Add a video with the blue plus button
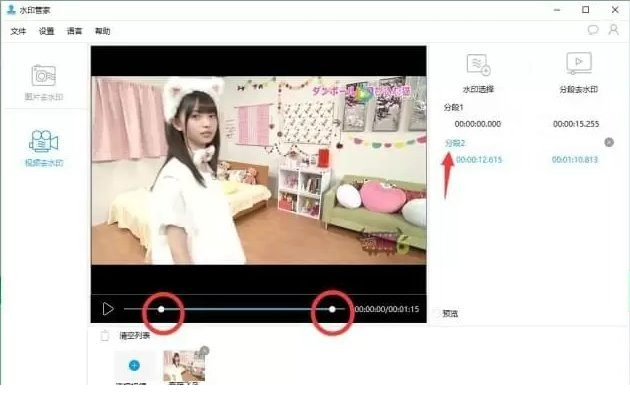The width and height of the screenshot is (630, 400). pyautogui.click(x=134, y=367)
